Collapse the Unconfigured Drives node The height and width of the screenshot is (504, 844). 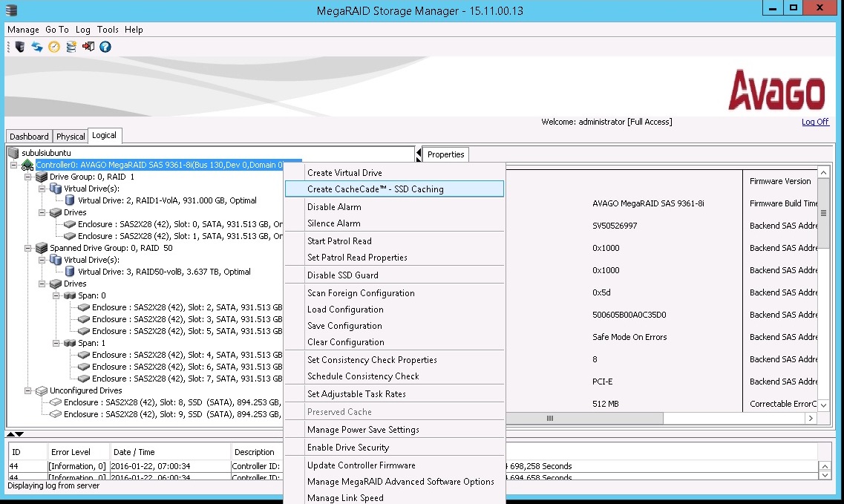(28, 390)
